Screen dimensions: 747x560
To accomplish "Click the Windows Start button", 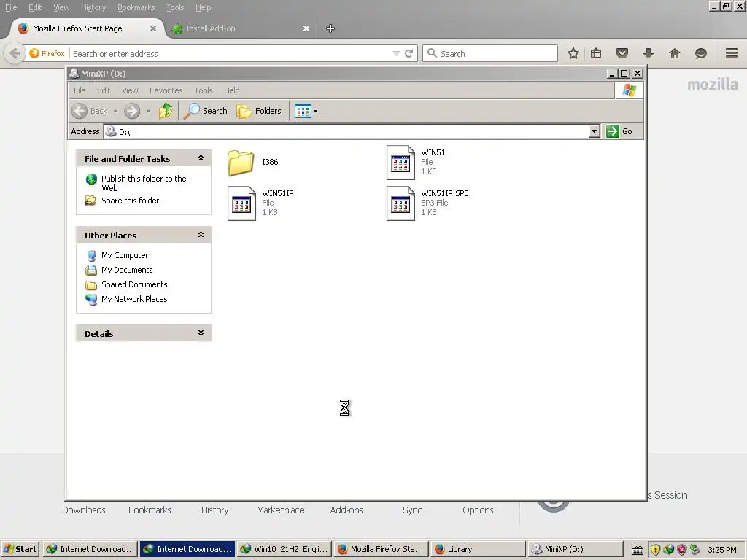I will 20,549.
